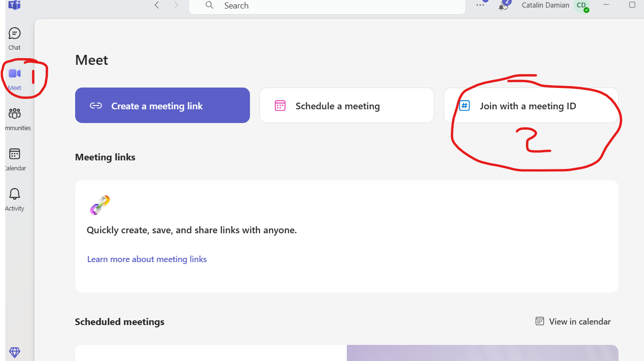Click the diamond premium icon in sidebar
Viewport: 644px width, 361px height.
coord(15,352)
